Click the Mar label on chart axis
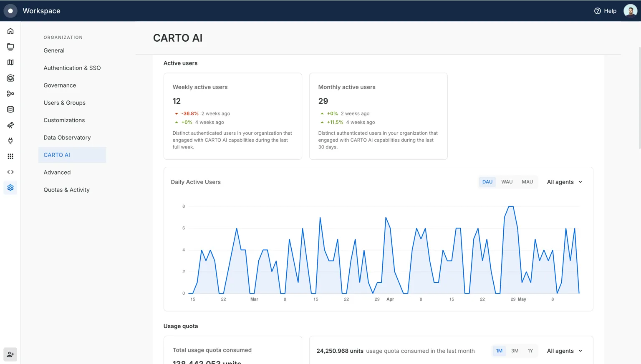The height and width of the screenshot is (364, 641). 254,299
